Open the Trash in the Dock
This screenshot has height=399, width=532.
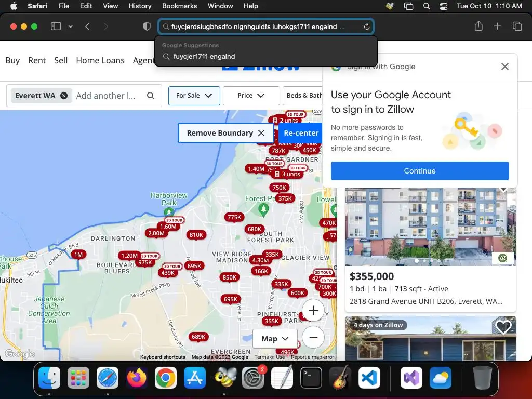[x=483, y=378]
